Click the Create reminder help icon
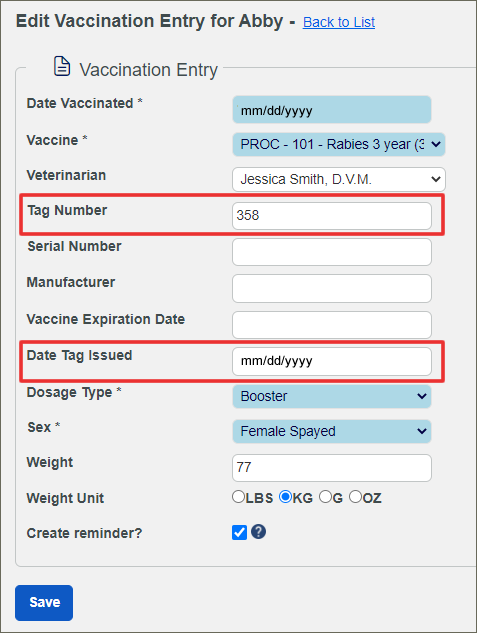Screen dimensions: 477x633 click(x=258, y=532)
